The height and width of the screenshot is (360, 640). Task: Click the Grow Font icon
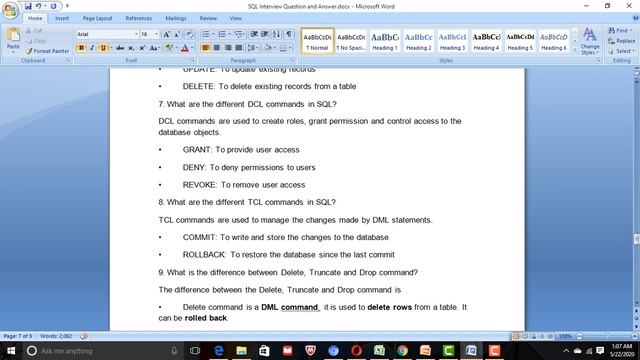click(x=167, y=35)
